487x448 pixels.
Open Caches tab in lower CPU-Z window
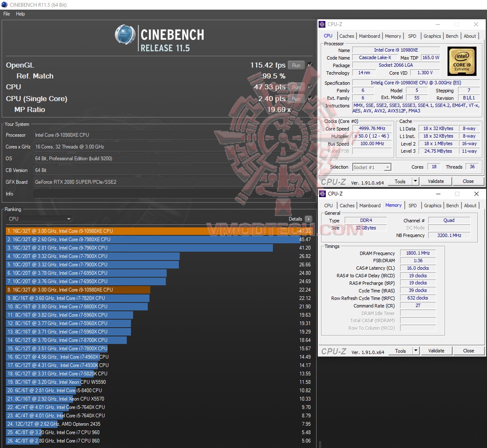click(x=347, y=206)
